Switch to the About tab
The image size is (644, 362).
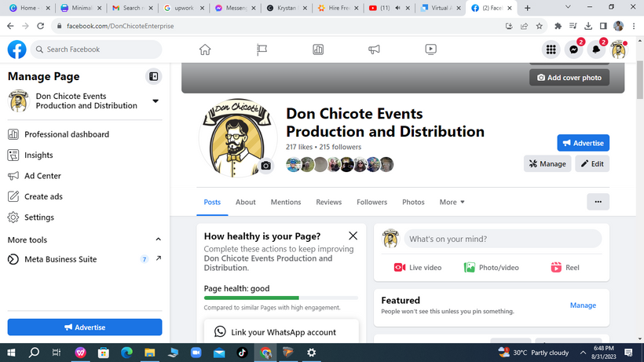pos(245,202)
